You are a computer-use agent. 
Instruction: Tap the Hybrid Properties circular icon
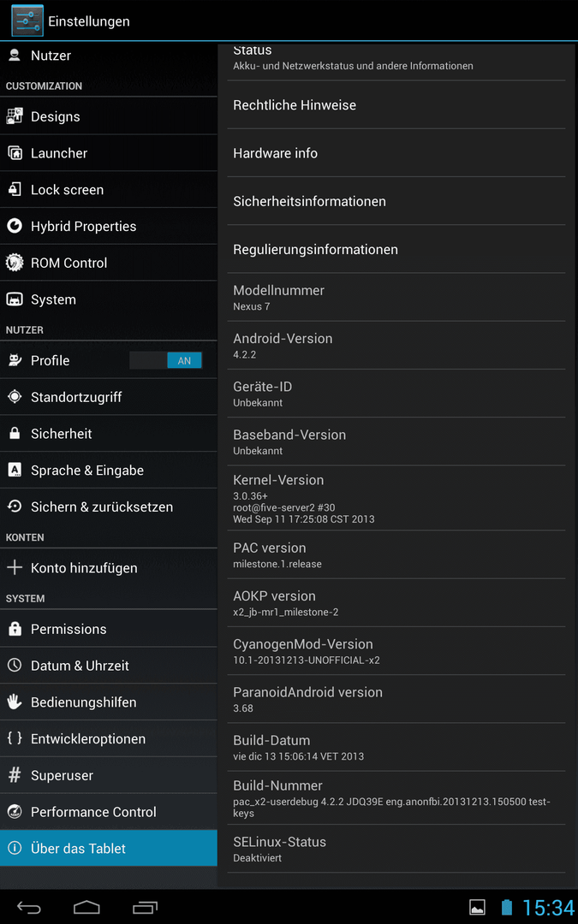[15, 226]
